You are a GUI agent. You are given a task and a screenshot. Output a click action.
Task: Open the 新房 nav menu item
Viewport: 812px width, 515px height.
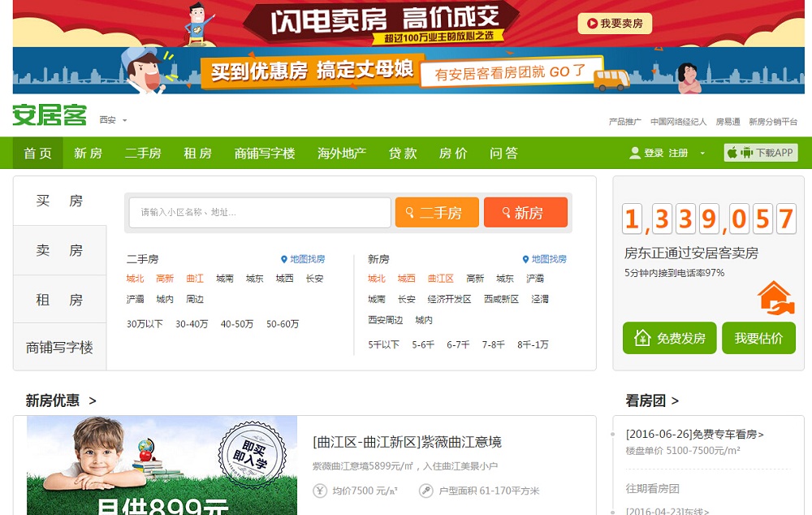point(88,153)
